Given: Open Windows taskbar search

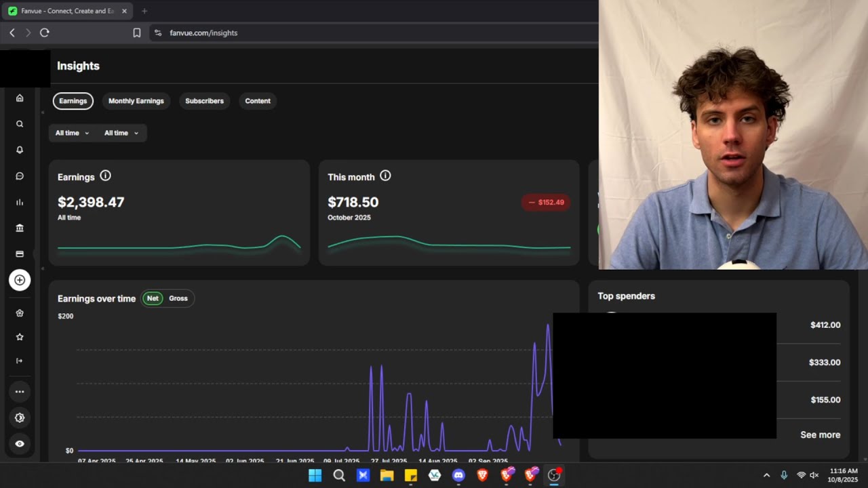Looking at the screenshot, I should (339, 475).
